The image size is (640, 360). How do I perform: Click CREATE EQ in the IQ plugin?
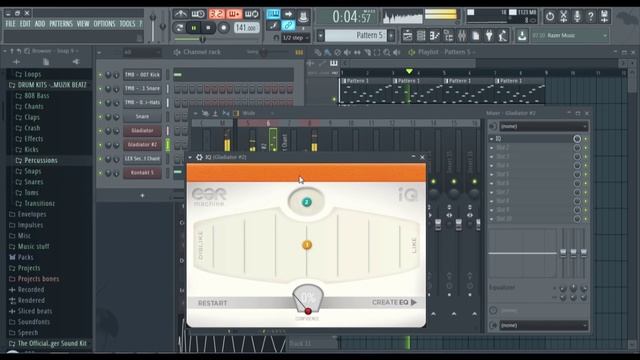click(x=394, y=302)
